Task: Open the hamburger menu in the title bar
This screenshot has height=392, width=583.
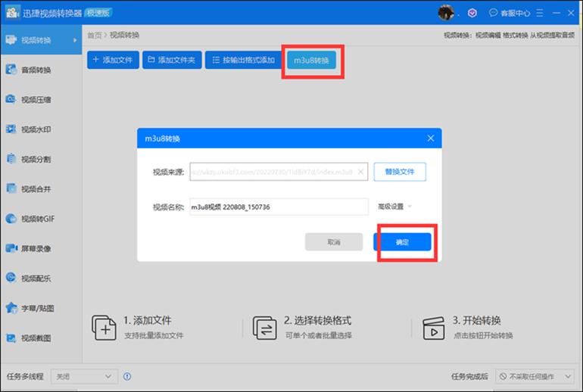Action: pyautogui.click(x=540, y=13)
